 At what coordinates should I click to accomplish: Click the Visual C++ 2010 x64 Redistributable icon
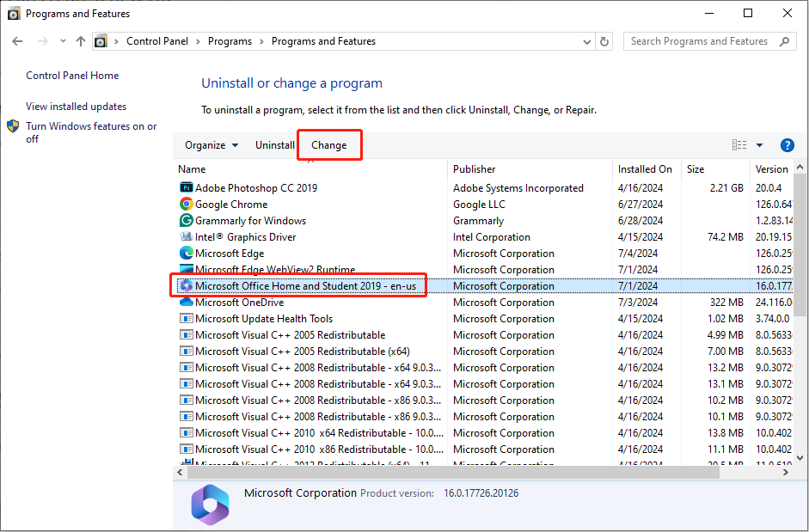(x=186, y=433)
